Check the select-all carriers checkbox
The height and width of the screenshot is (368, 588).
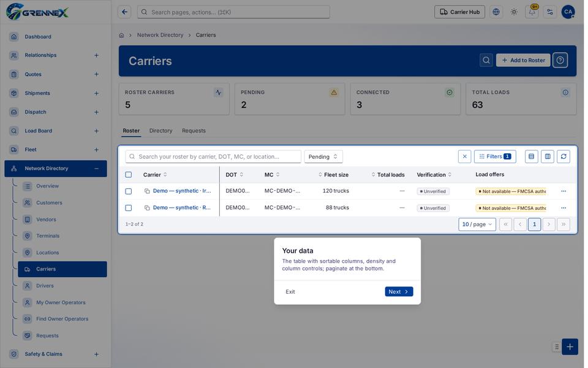129,175
